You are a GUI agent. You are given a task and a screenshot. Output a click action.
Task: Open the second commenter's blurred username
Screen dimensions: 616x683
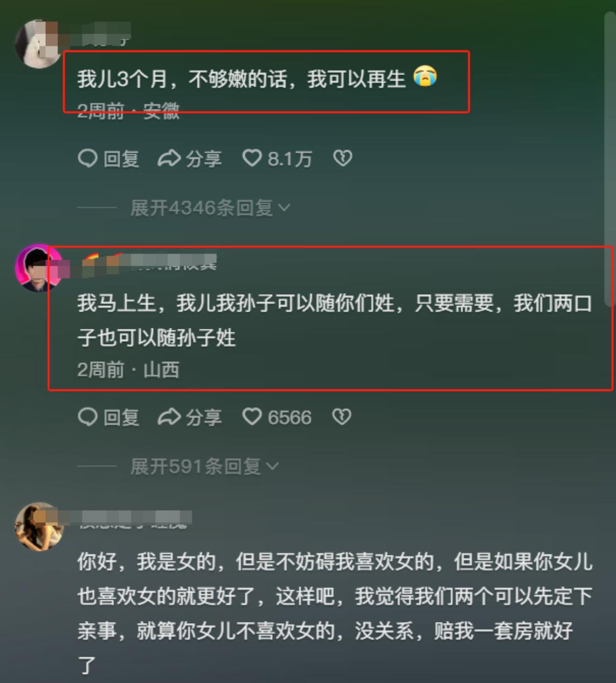[149, 261]
